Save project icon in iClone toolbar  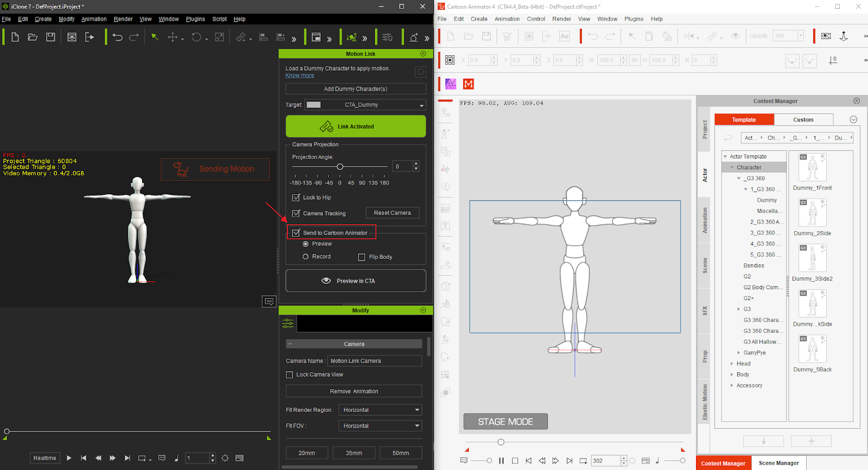(50, 37)
